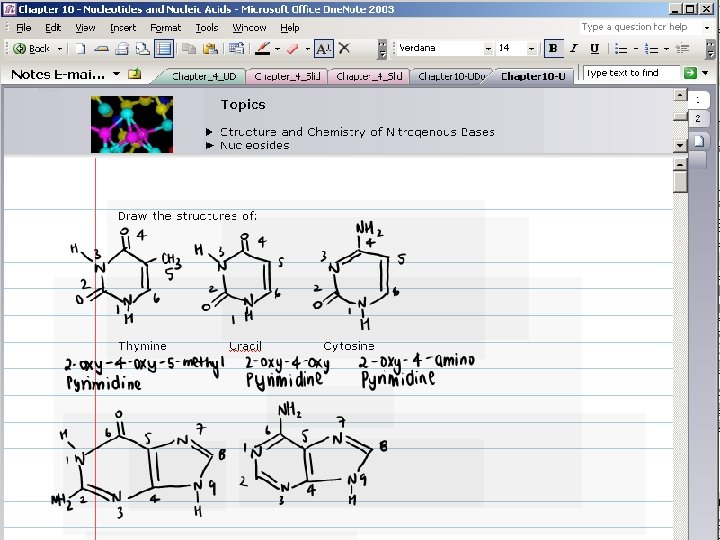Image resolution: width=720 pixels, height=540 pixels.
Task: Click the Print toolbar icon
Action: pyautogui.click(x=122, y=49)
